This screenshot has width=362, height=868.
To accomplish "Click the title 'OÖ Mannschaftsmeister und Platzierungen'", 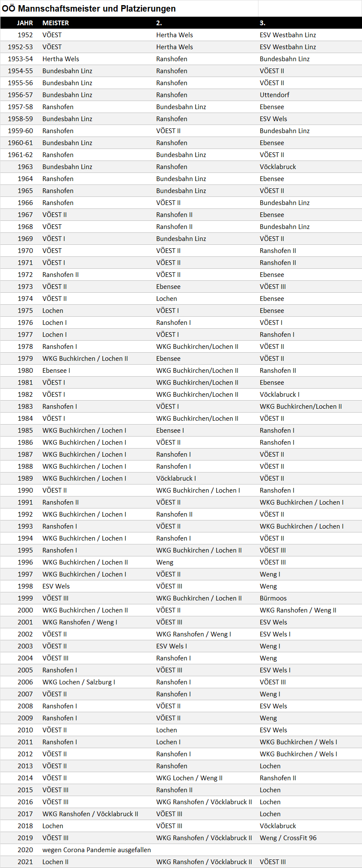I will 89,9.
